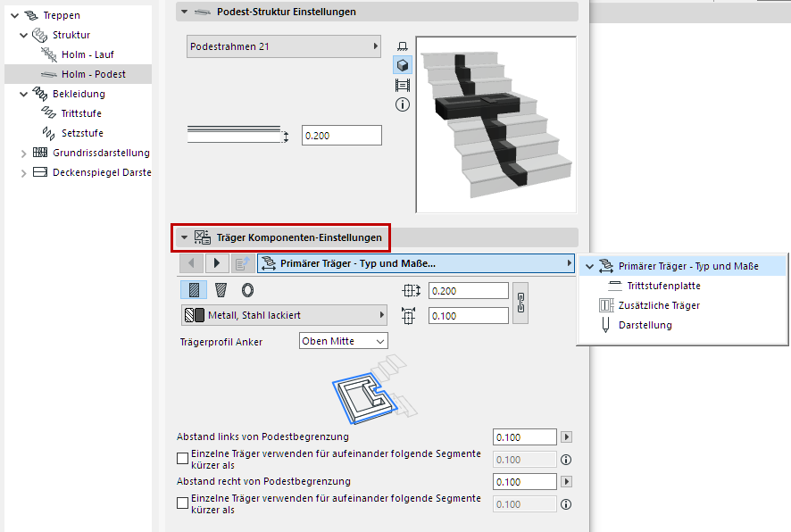Go to the next settings page arrow
Viewport: 791px width, 532px height.
tap(217, 263)
